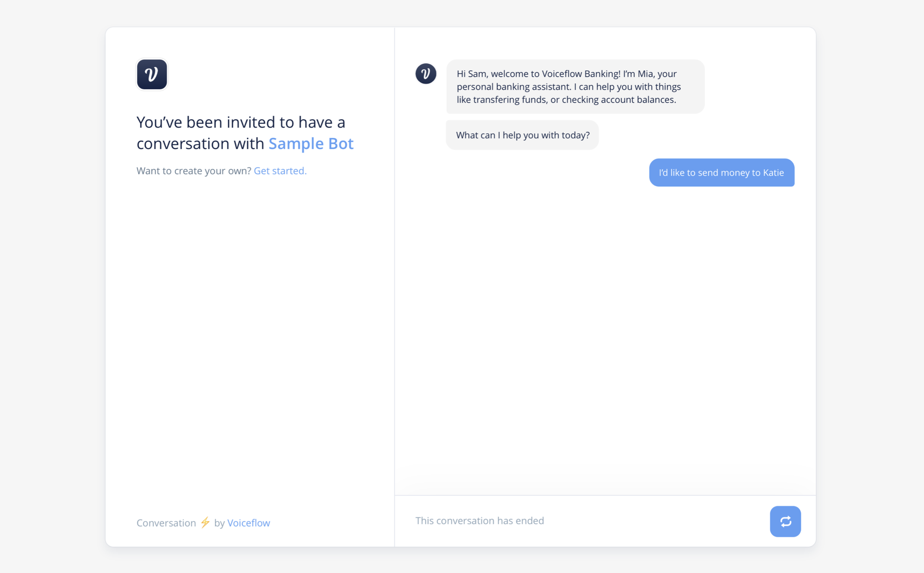Click the blue restart button at bottom right
924x573 pixels.
click(785, 521)
